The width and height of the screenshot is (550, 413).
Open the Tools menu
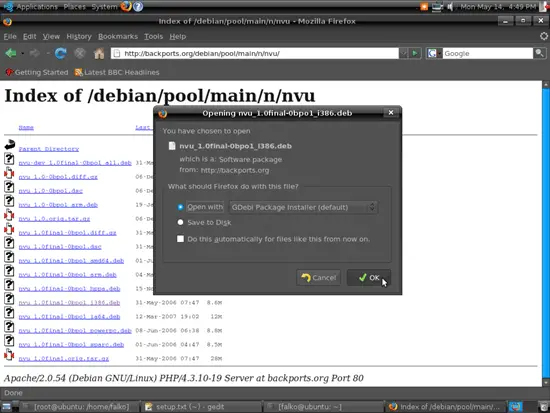154,36
